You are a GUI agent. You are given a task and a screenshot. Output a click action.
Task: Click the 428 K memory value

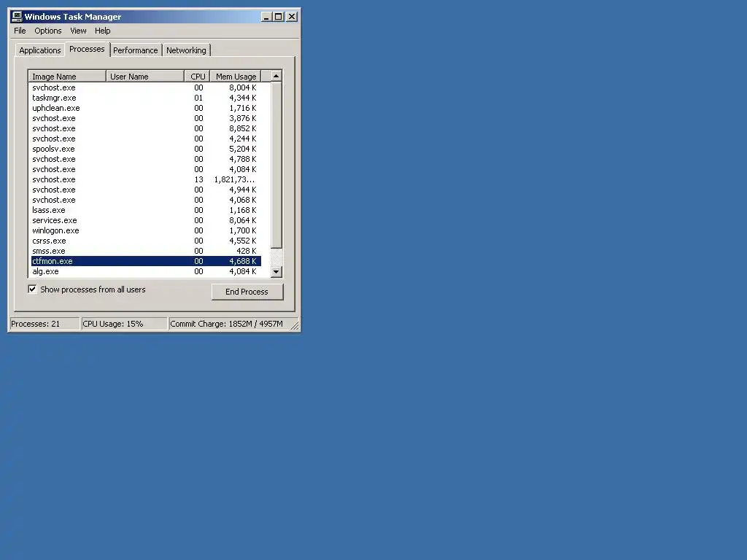point(247,251)
